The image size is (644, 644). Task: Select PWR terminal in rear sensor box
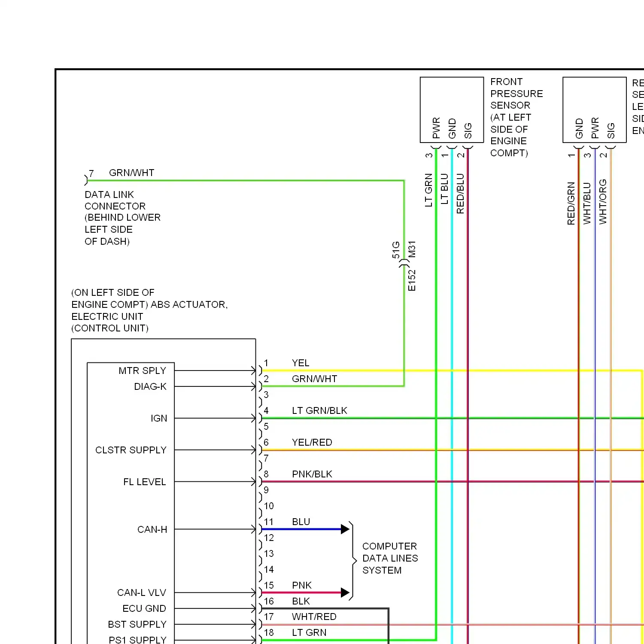tap(595, 128)
